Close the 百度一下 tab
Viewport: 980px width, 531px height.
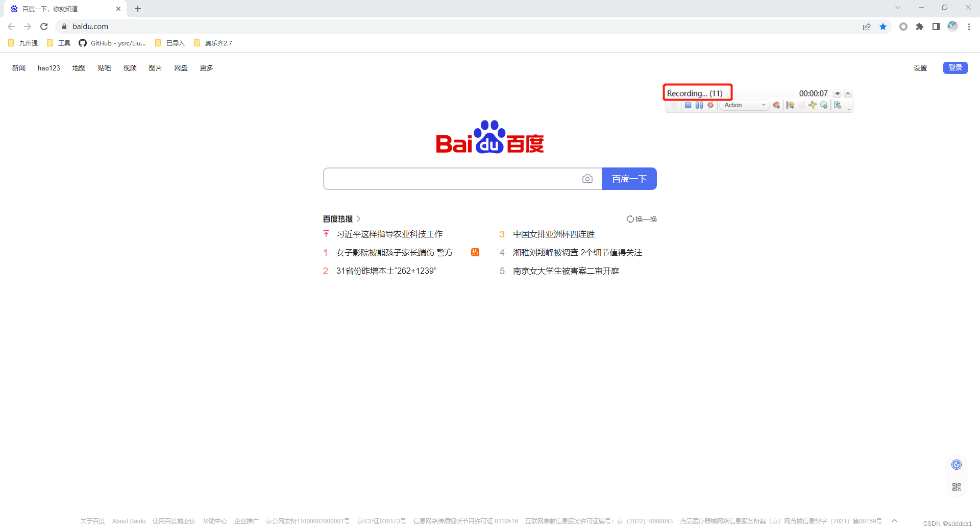point(118,9)
